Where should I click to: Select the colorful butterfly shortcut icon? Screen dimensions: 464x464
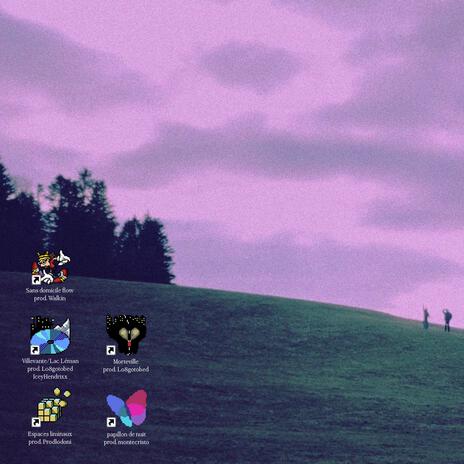point(127,408)
